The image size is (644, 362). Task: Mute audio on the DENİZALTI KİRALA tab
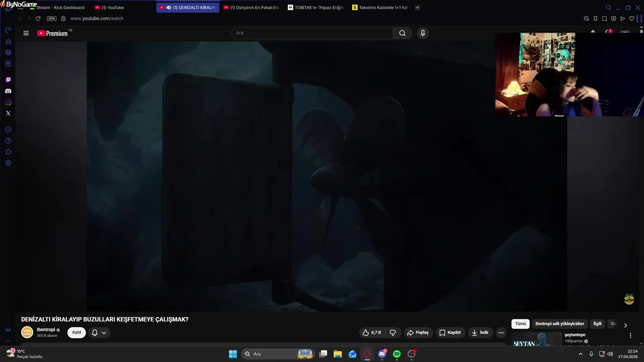[x=169, y=8]
